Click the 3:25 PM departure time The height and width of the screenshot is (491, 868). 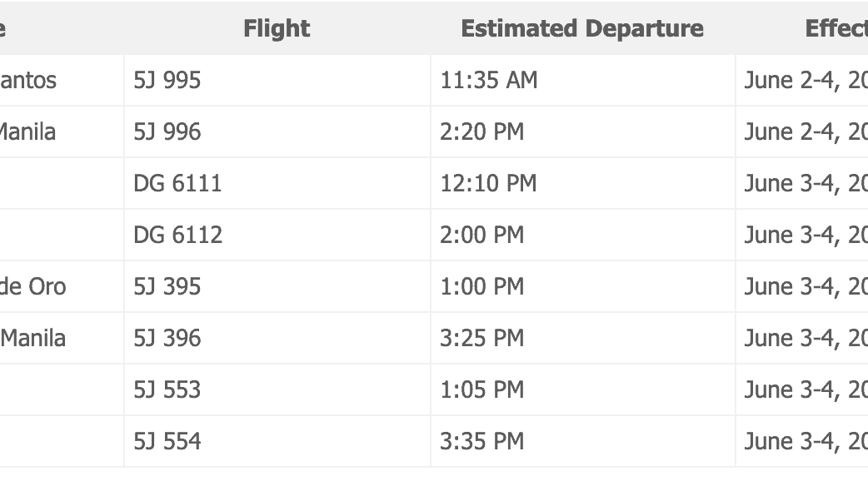[x=482, y=339]
